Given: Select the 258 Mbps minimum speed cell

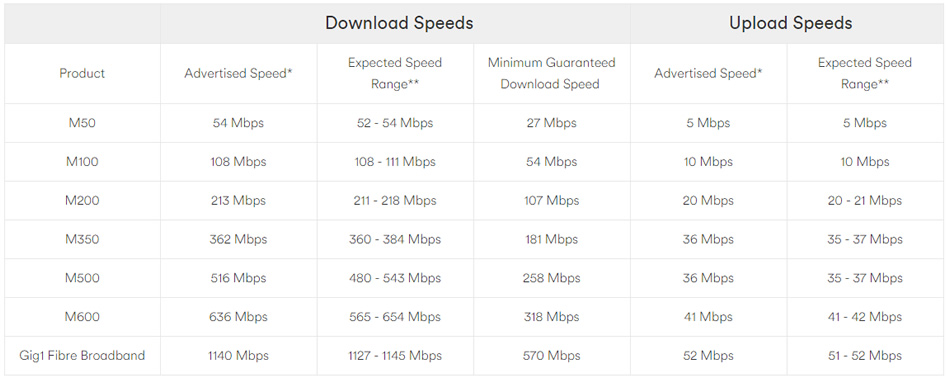Looking at the screenshot, I should (551, 278).
